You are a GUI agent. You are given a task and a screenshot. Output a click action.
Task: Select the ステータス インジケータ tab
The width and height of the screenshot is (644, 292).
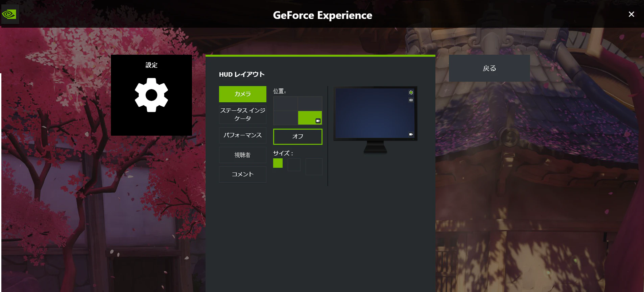tap(243, 115)
